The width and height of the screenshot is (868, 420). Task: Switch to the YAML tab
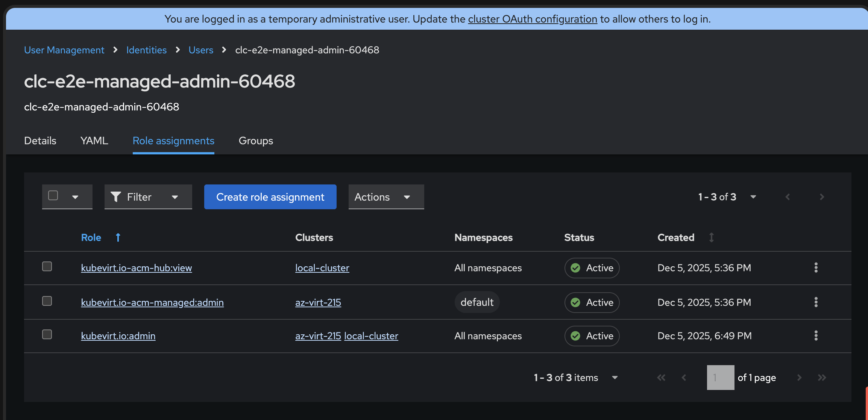94,141
